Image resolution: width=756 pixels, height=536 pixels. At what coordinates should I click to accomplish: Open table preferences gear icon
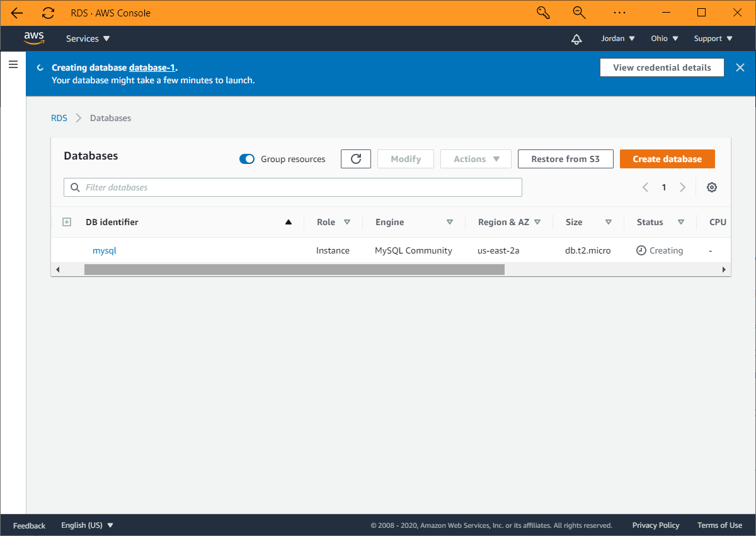pyautogui.click(x=712, y=187)
